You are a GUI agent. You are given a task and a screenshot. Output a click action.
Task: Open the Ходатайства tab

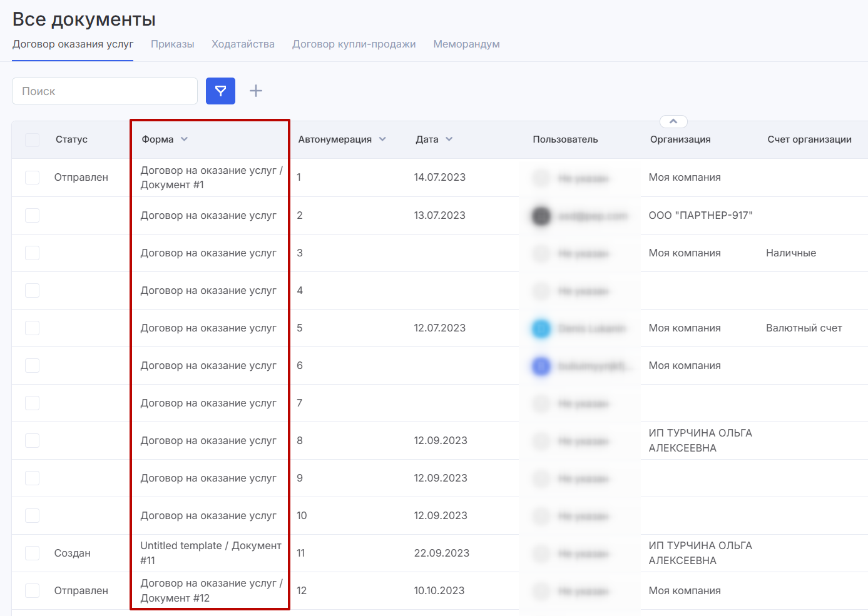(243, 44)
